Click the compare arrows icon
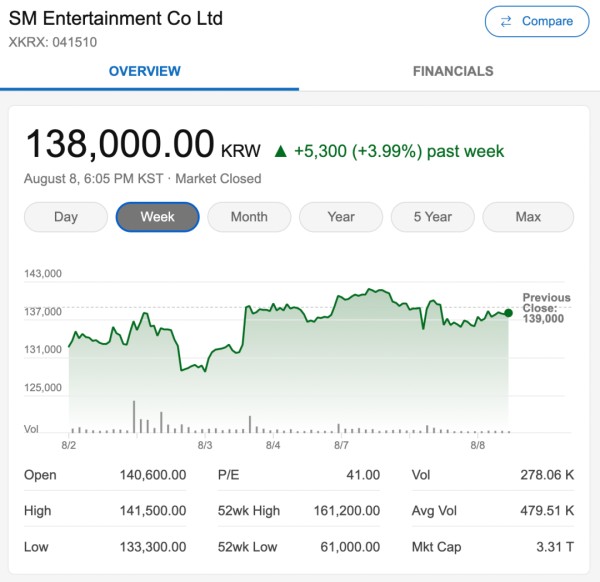 pyautogui.click(x=506, y=21)
